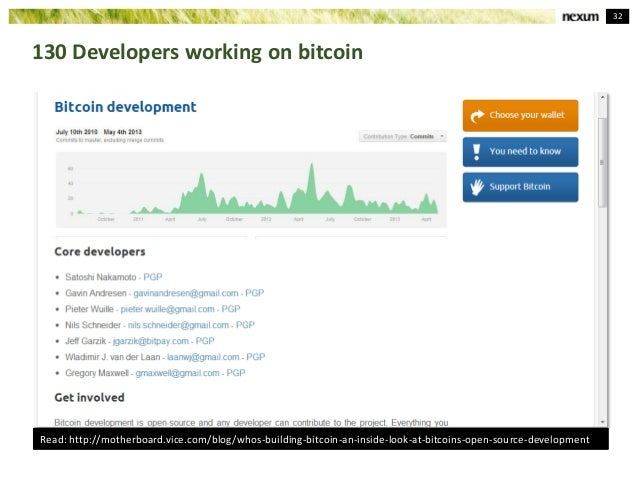Open Satoshi Nakamoto's PGP link

153,277
